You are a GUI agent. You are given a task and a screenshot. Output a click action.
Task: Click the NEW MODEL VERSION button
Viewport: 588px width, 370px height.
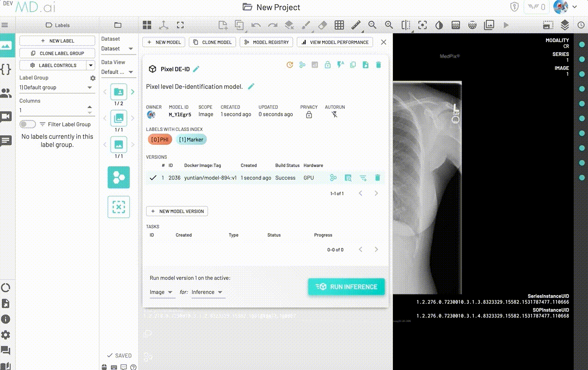pyautogui.click(x=177, y=211)
